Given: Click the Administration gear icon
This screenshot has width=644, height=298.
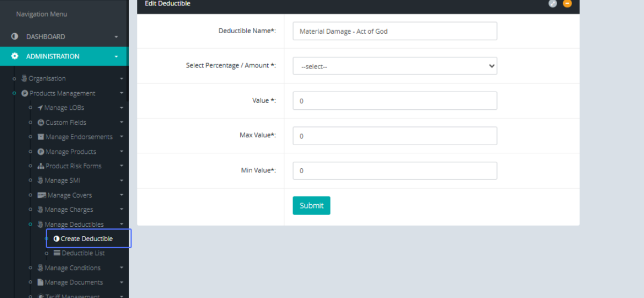Looking at the screenshot, I should point(15,56).
